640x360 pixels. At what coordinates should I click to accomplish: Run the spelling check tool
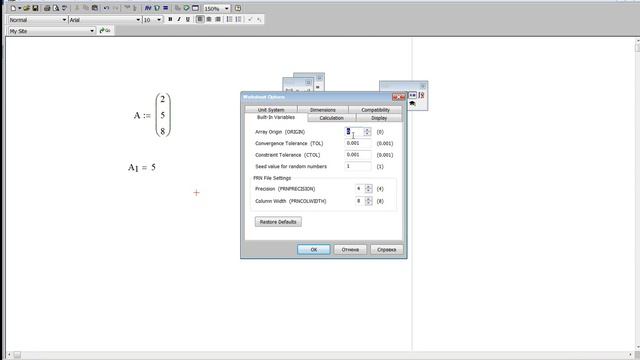tap(64, 8)
